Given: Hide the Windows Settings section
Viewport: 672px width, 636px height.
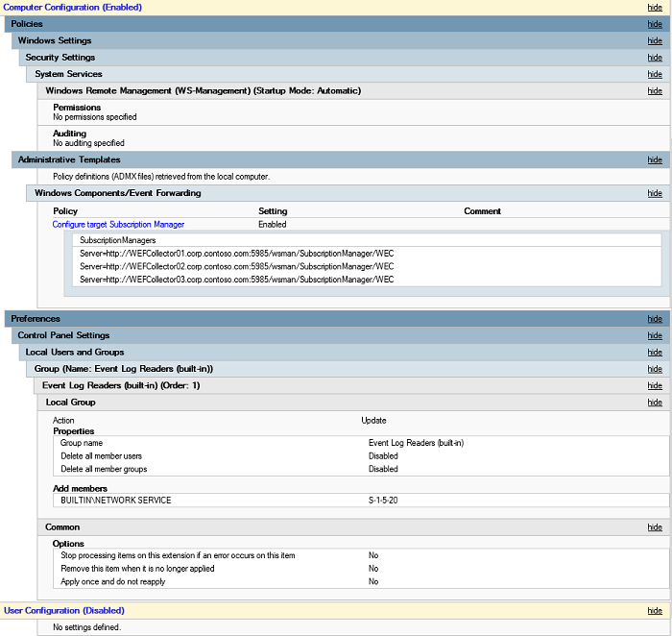Looking at the screenshot, I should pos(654,41).
